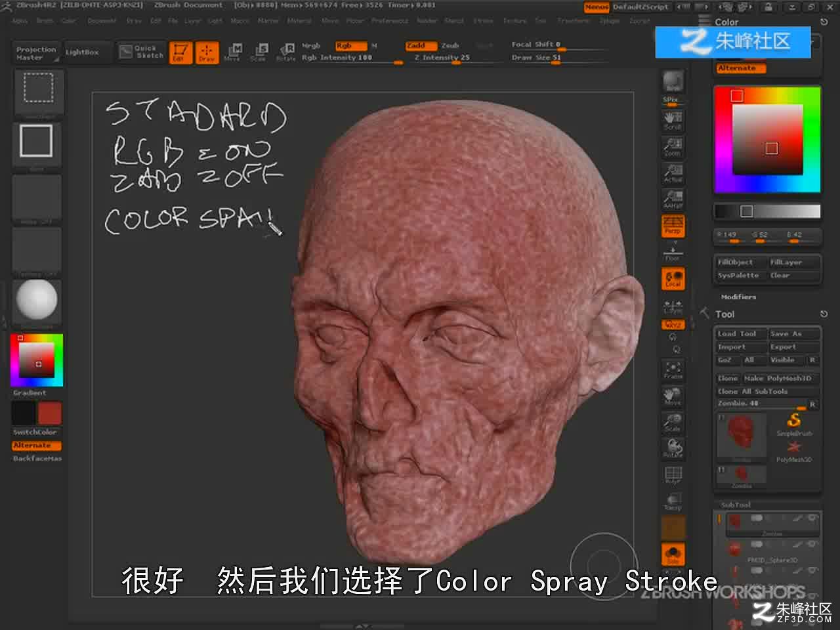This screenshot has width=840, height=630.
Task: Click the Frame view icon
Action: click(673, 370)
